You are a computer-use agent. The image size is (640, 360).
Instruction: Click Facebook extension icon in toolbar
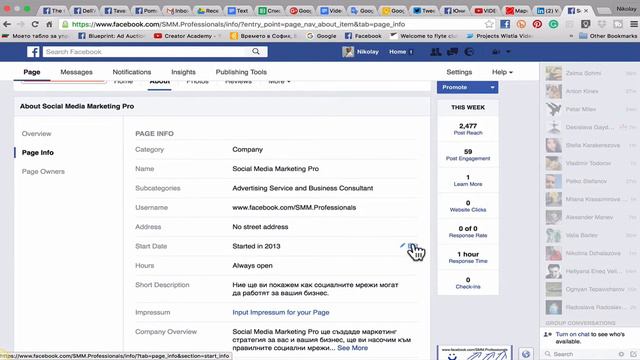click(x=505, y=24)
